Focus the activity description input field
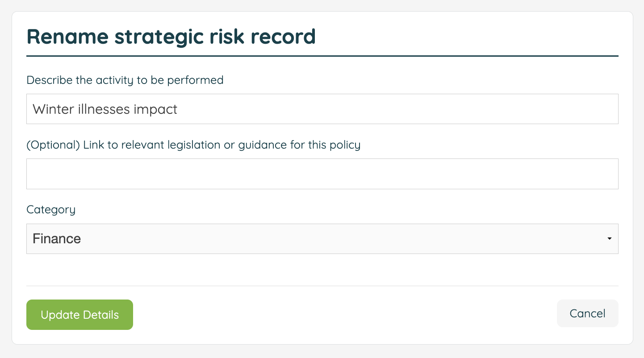Viewport: 644px width, 358px height. (322, 109)
